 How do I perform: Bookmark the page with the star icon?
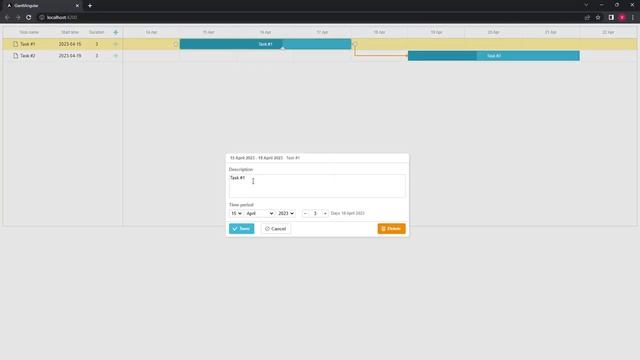[x=598, y=18]
